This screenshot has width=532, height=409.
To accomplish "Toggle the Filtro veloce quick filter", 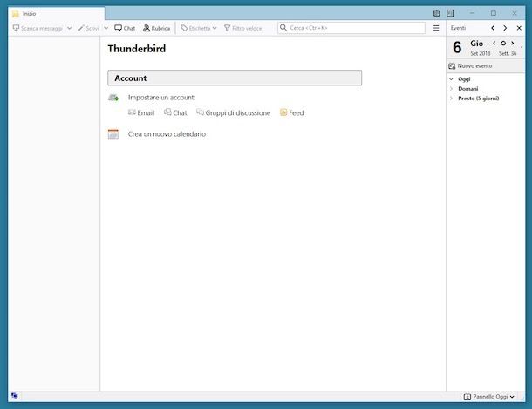I will [x=243, y=28].
